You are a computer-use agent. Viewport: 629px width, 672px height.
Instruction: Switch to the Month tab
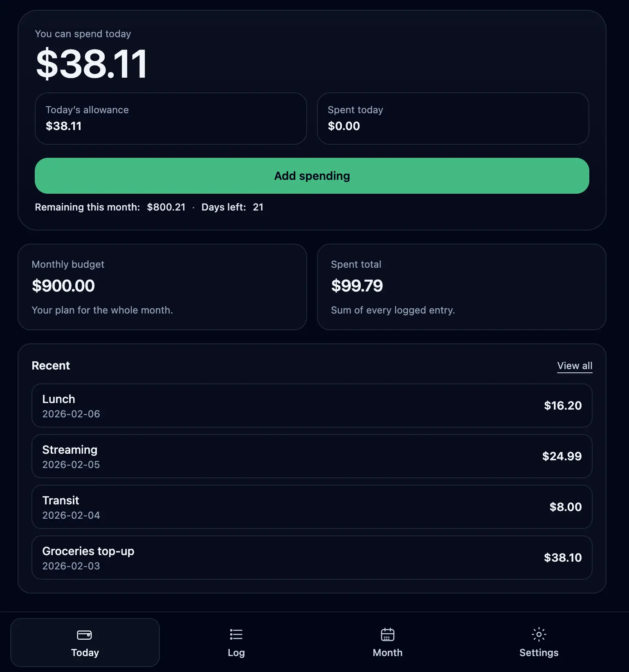pos(387,643)
